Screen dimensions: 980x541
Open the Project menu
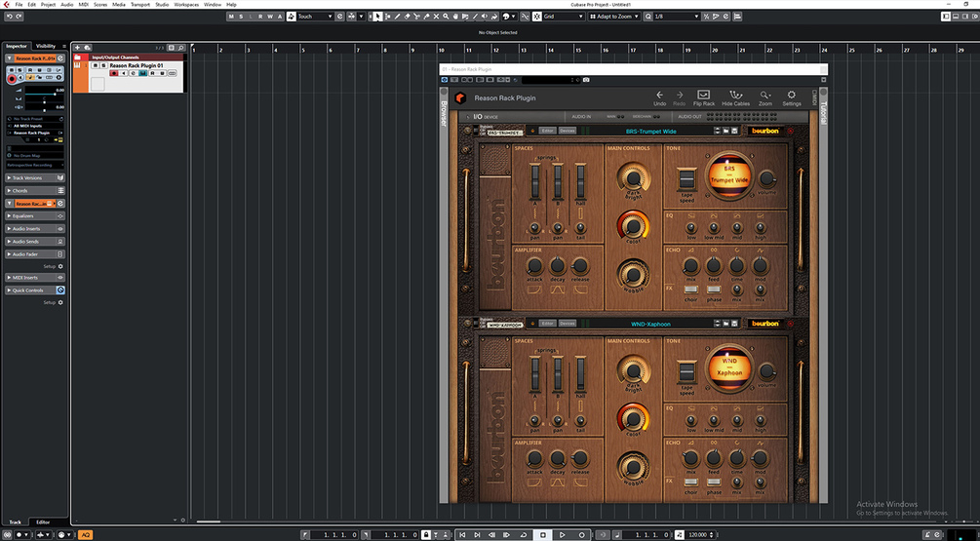(48, 4)
